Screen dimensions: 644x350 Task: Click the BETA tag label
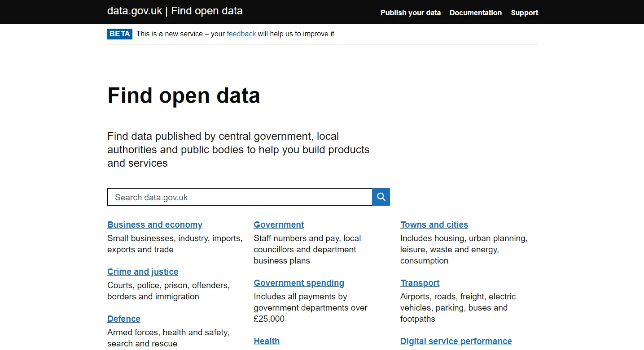[120, 34]
